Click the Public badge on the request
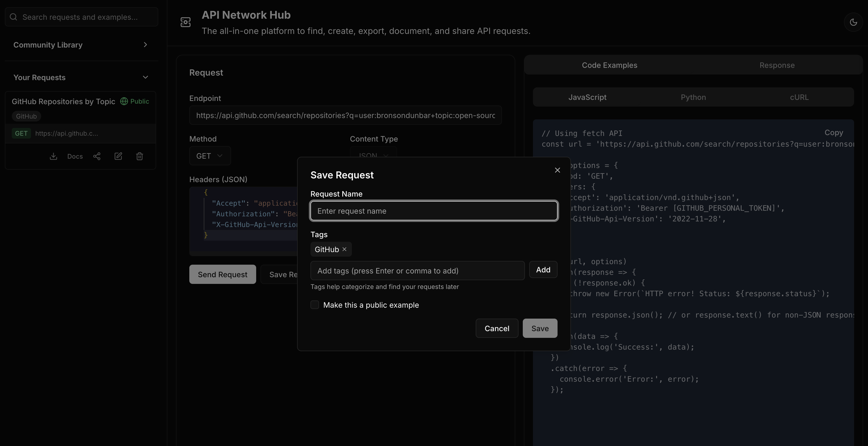Viewport: 868px width, 446px height. coord(135,101)
